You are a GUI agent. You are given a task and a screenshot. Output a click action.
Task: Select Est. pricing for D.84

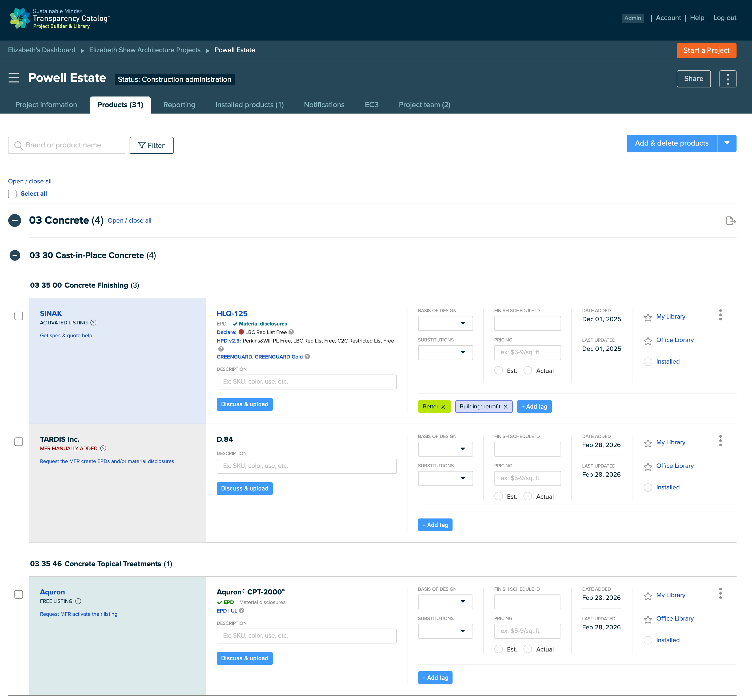click(499, 497)
